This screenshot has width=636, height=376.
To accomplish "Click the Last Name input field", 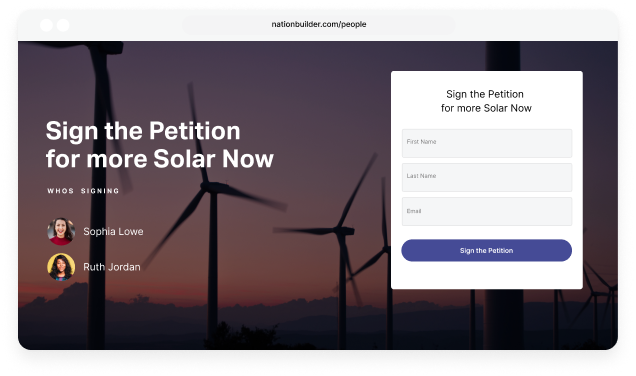I will [x=487, y=177].
